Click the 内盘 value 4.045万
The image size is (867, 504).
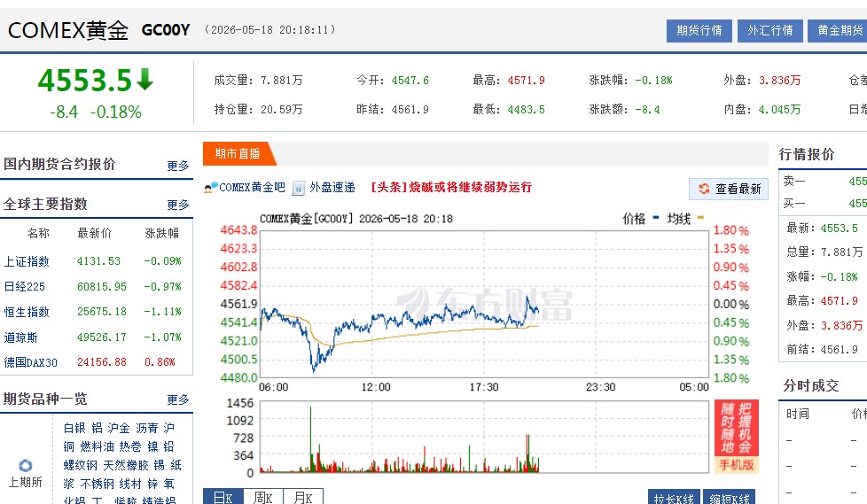pos(779,110)
